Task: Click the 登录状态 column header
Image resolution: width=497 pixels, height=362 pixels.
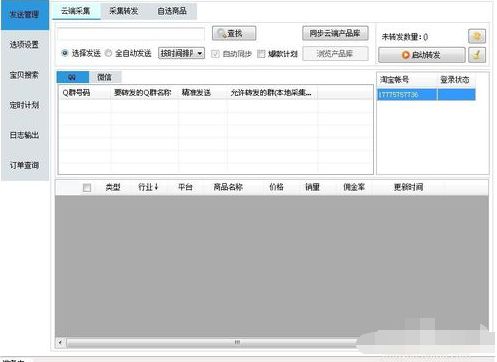Action: coord(456,80)
